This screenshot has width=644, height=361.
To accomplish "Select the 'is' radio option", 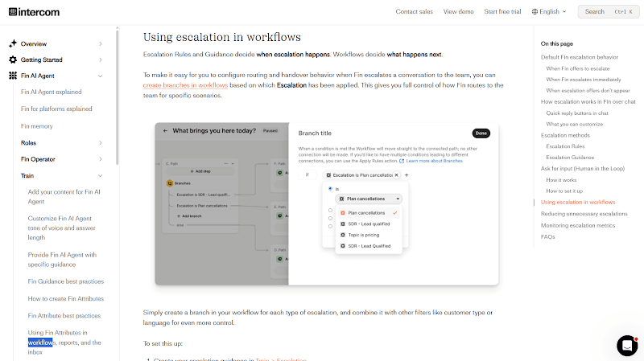I will click(x=330, y=189).
